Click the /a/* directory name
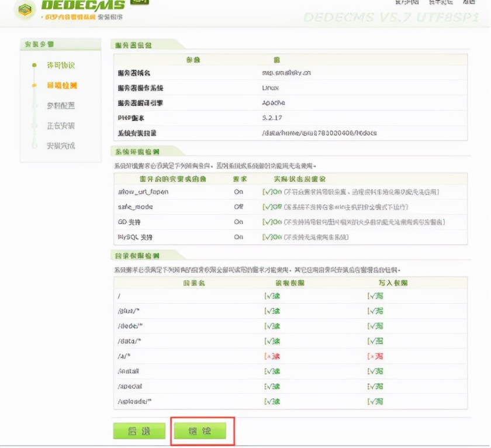 coord(124,356)
